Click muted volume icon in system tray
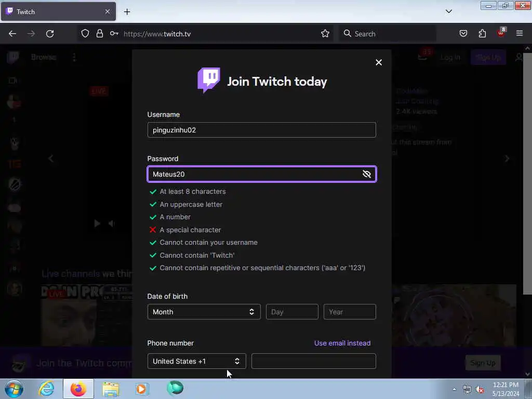The width and height of the screenshot is (532, 399). [x=480, y=390]
